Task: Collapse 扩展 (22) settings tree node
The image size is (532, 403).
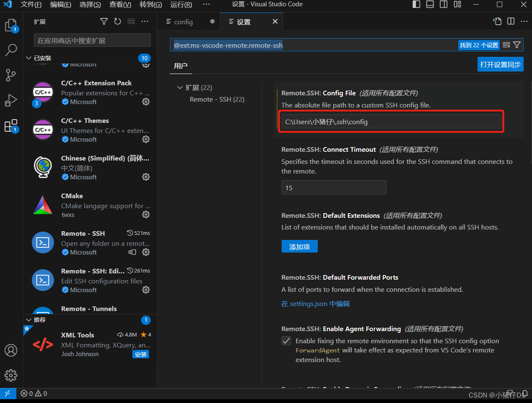Action: tap(180, 87)
